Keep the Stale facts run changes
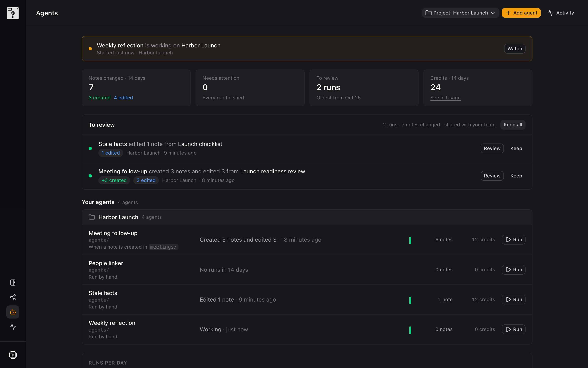Image resolution: width=588 pixels, height=368 pixels. (516, 148)
